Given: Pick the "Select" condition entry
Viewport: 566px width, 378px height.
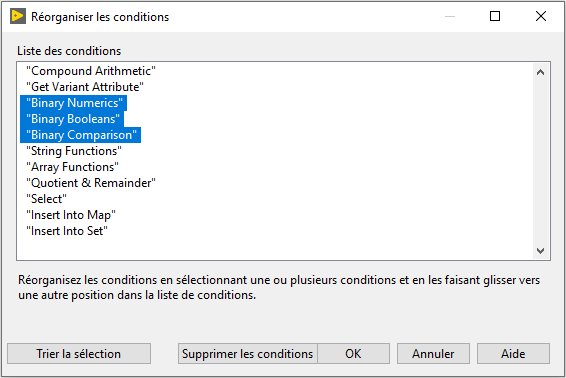Looking at the screenshot, I should pyautogui.click(x=46, y=199).
